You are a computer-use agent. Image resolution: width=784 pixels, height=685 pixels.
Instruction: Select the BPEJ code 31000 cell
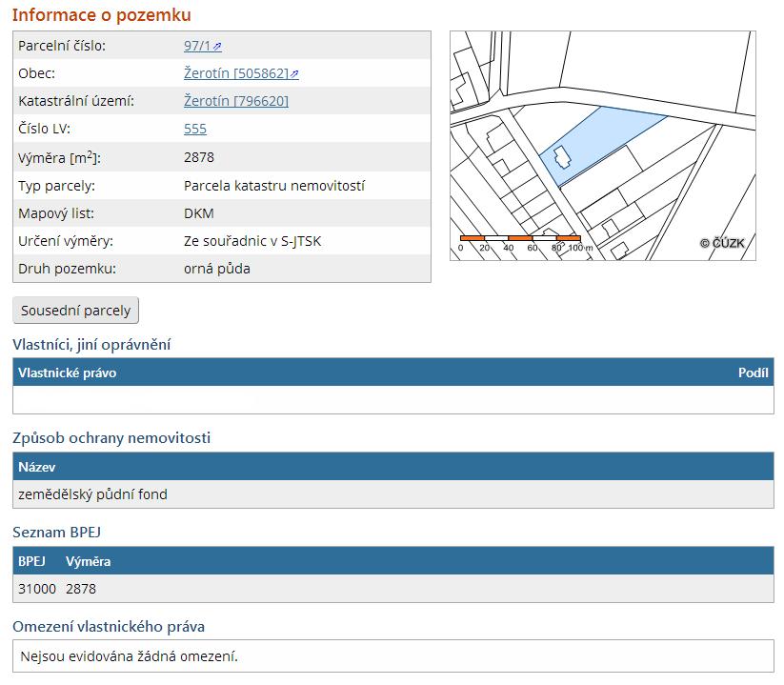[37, 589]
